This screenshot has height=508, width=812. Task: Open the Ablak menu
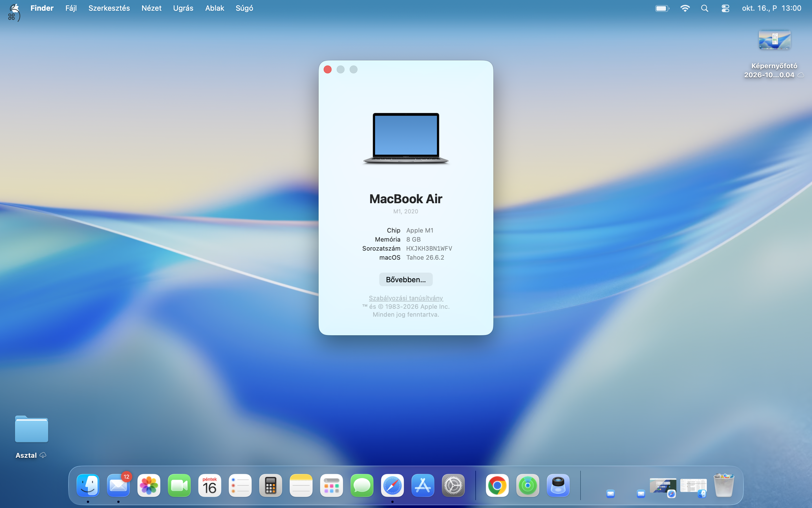pos(215,8)
